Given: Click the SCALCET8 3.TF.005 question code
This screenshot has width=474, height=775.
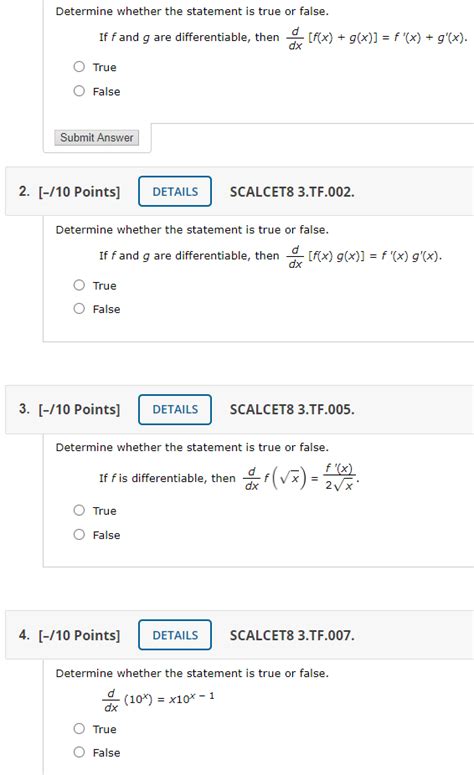Looking at the screenshot, I should pyautogui.click(x=292, y=409).
